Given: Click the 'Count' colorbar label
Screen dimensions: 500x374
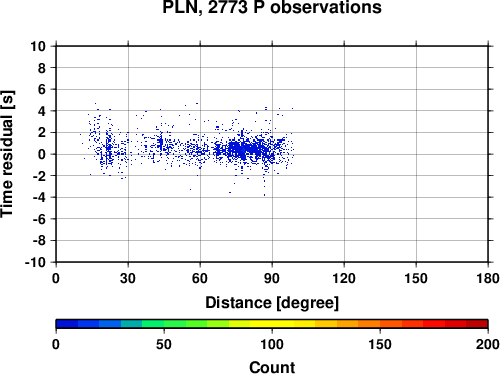Looking at the screenshot, I should pos(272,367).
